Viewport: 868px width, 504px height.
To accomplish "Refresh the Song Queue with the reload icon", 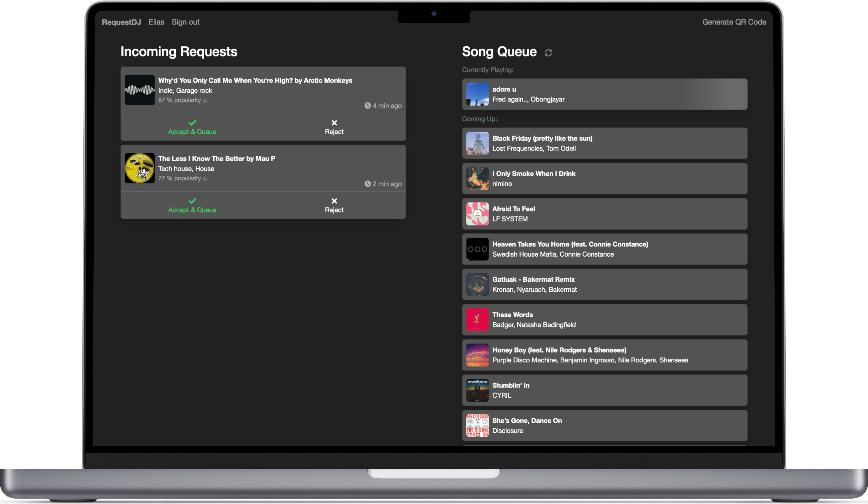I will click(548, 53).
